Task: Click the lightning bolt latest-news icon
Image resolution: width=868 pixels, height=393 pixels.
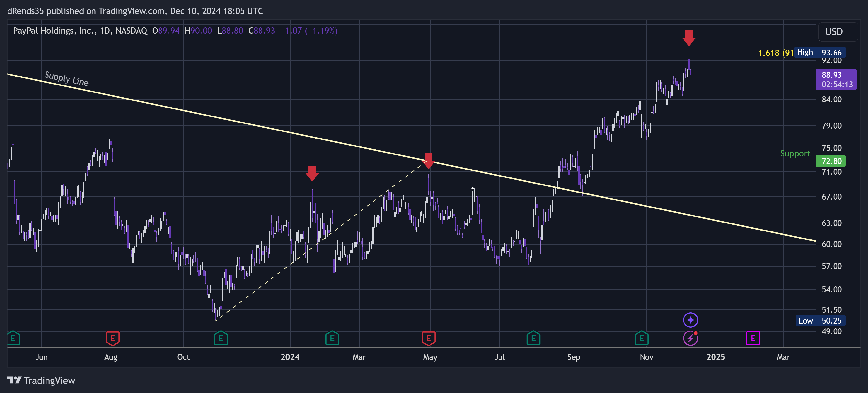Action: pyautogui.click(x=691, y=338)
